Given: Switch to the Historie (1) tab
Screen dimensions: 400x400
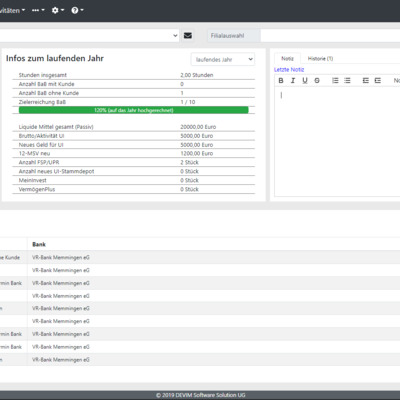Looking at the screenshot, I should (320, 58).
